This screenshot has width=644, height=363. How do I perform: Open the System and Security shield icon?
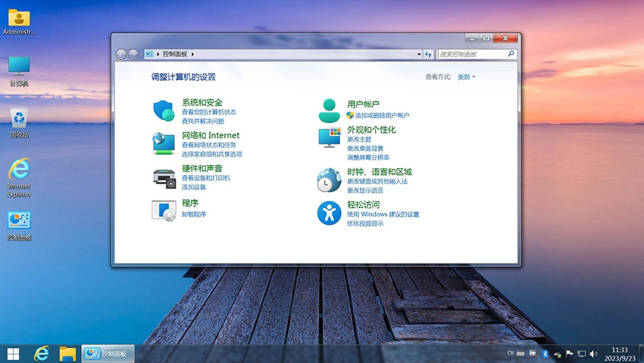164,111
